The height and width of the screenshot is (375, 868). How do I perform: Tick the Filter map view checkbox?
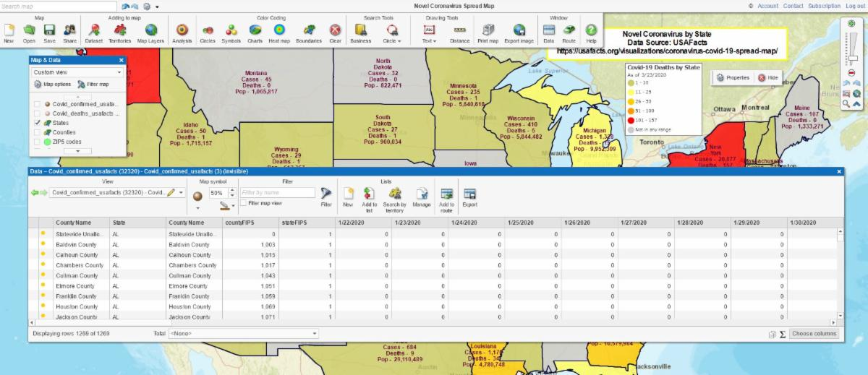[x=244, y=204]
